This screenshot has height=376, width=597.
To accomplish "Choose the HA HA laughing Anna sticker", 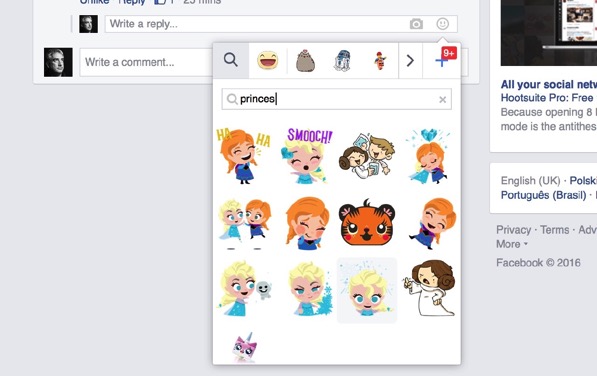I will (244, 156).
